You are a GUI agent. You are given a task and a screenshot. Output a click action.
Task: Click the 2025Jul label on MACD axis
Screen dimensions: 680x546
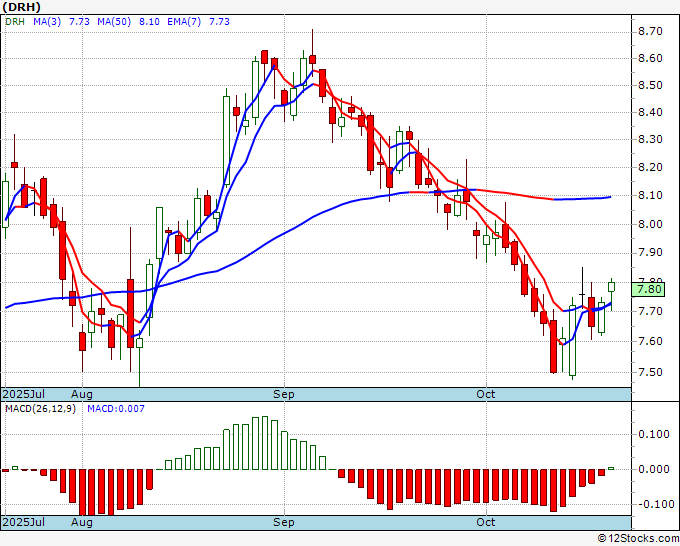(x=24, y=522)
